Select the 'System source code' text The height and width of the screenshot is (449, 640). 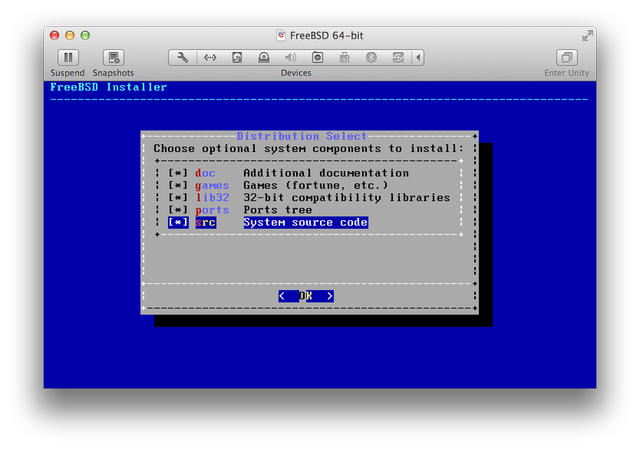pyautogui.click(x=306, y=222)
